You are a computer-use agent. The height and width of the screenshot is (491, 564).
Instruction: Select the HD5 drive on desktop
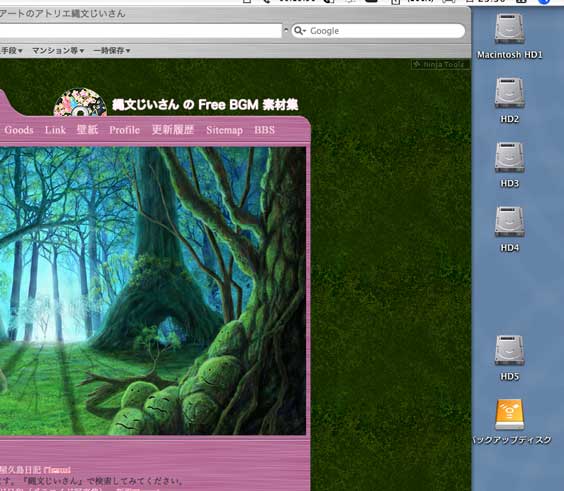click(x=509, y=350)
